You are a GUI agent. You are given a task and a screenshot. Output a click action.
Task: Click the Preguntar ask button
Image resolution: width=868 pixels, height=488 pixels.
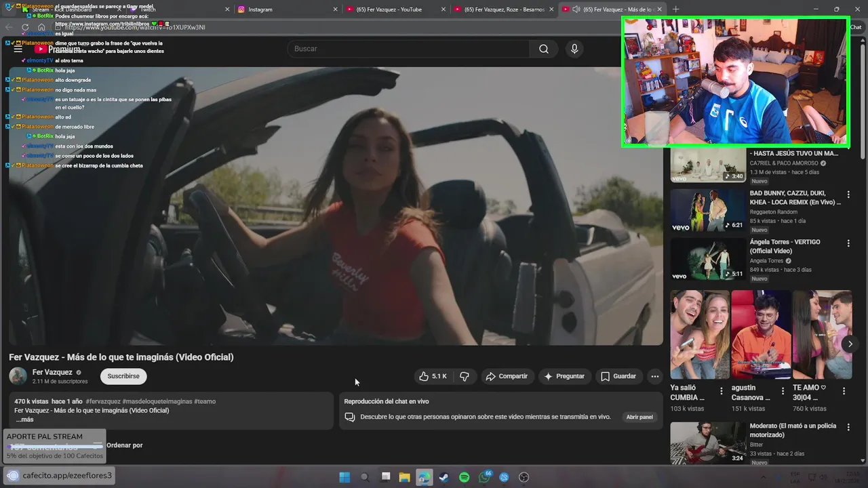coord(564,376)
